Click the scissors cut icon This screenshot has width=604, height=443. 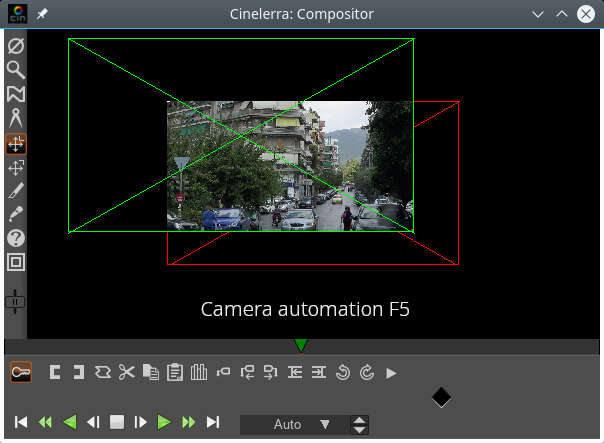tap(126, 372)
